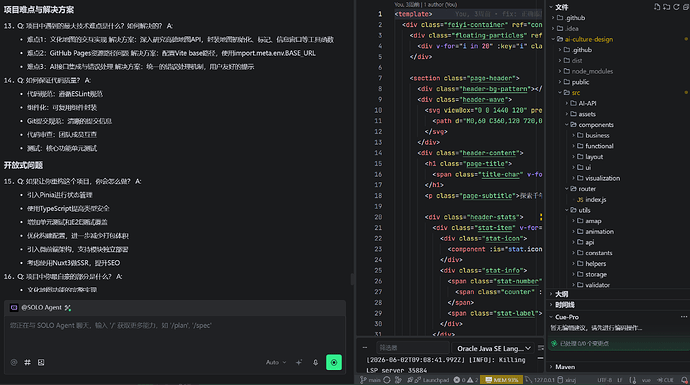
Task: Expand the validator folder
Action: pos(618,285)
